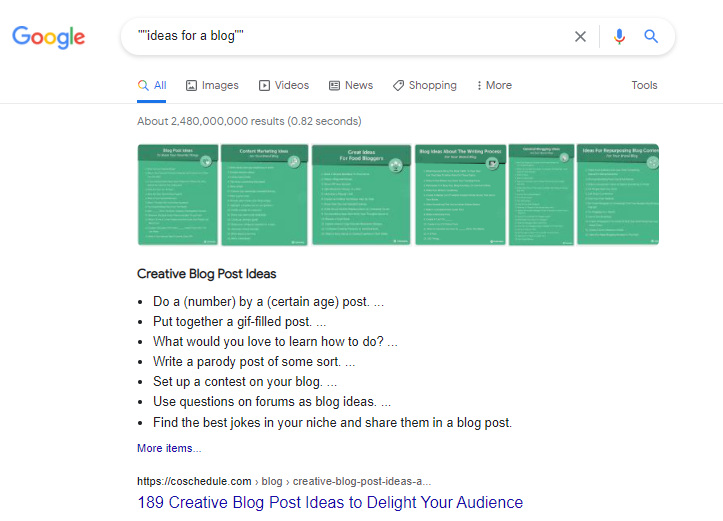This screenshot has width=723, height=521.
Task: View Great Ideas For Food Bloggers thumbnail
Action: coord(360,194)
